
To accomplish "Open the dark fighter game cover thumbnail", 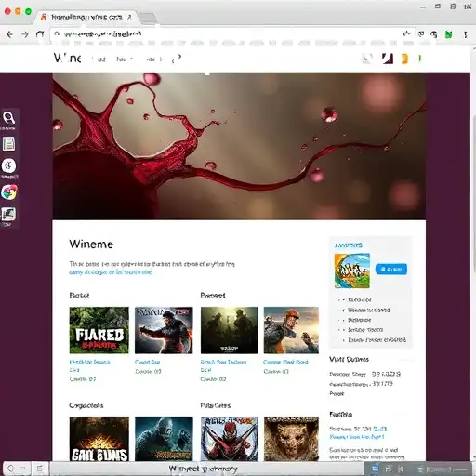I will point(164,330).
